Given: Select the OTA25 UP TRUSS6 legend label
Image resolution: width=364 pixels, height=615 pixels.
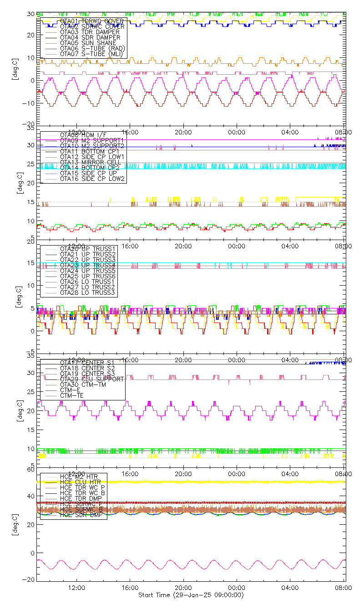Looking at the screenshot, I should tap(88, 276).
